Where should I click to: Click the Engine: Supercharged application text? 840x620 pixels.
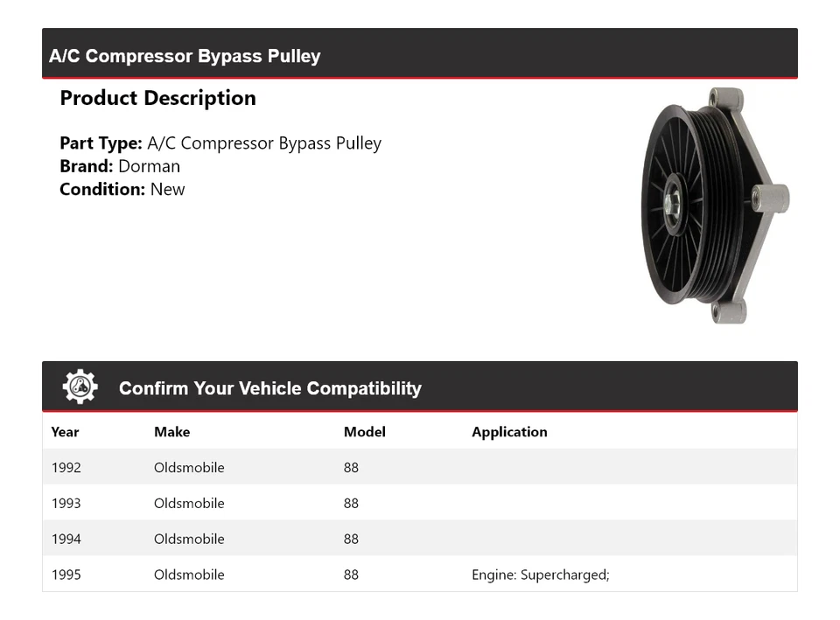[540, 575]
